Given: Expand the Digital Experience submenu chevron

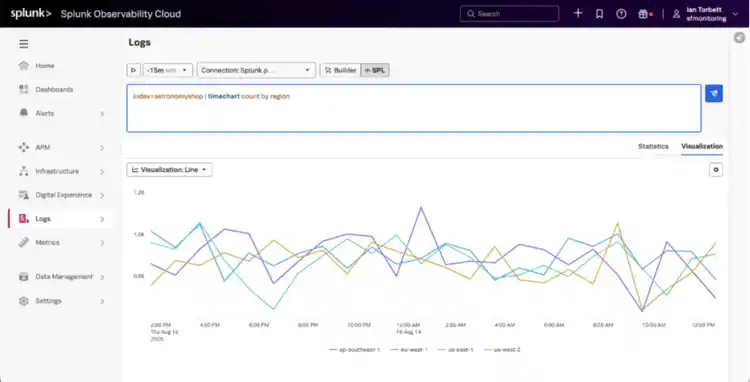Looking at the screenshot, I should pos(102,196).
